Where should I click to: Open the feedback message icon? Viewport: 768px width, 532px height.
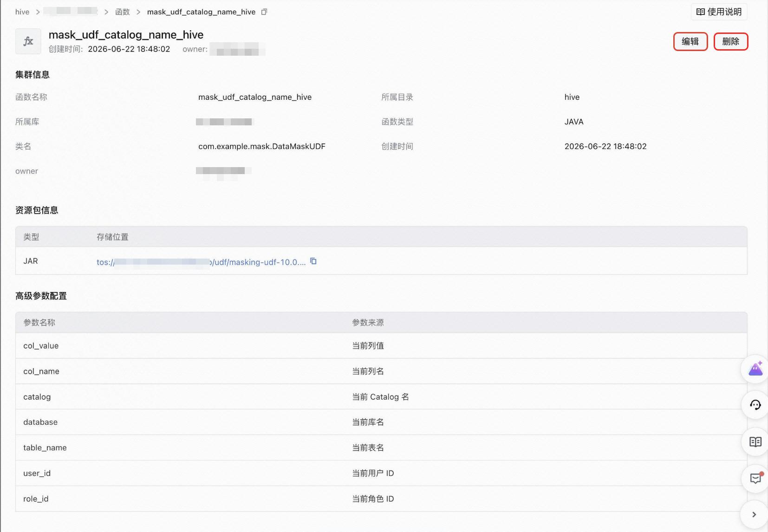tap(755, 478)
